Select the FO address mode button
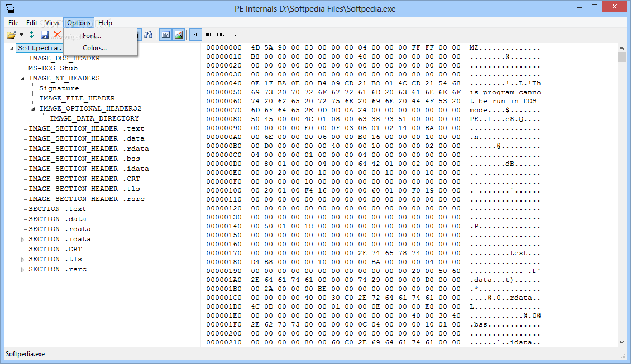Screen dimensions: 631x364 pos(196,35)
